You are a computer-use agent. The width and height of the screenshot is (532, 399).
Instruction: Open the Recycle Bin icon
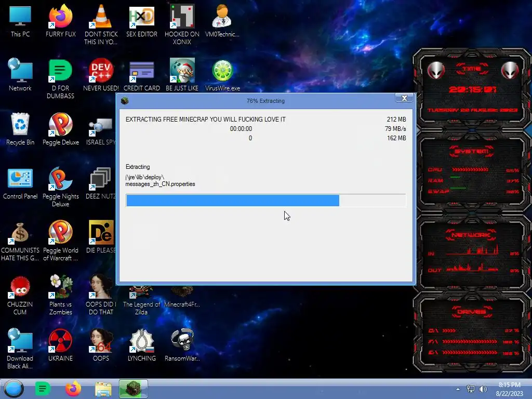pos(20,129)
